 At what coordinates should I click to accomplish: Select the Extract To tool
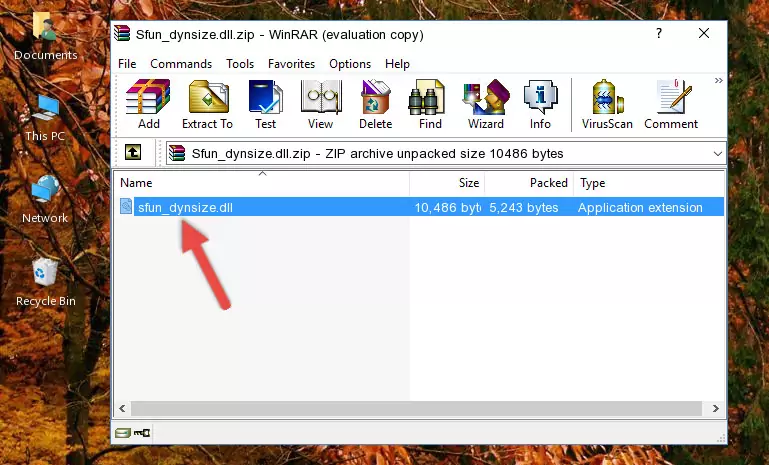click(x=207, y=104)
